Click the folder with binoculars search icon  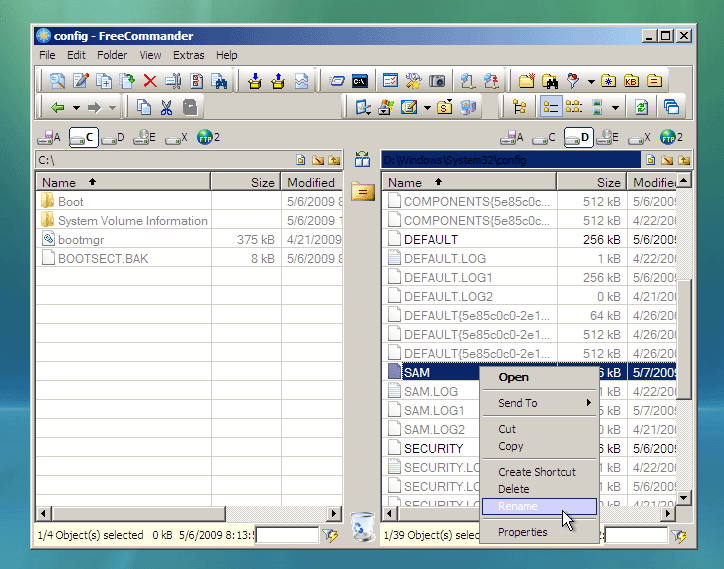pyautogui.click(x=550, y=81)
